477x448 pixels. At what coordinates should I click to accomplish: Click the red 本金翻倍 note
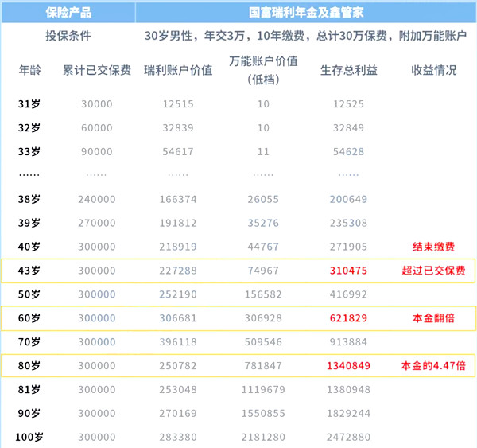[434, 318]
